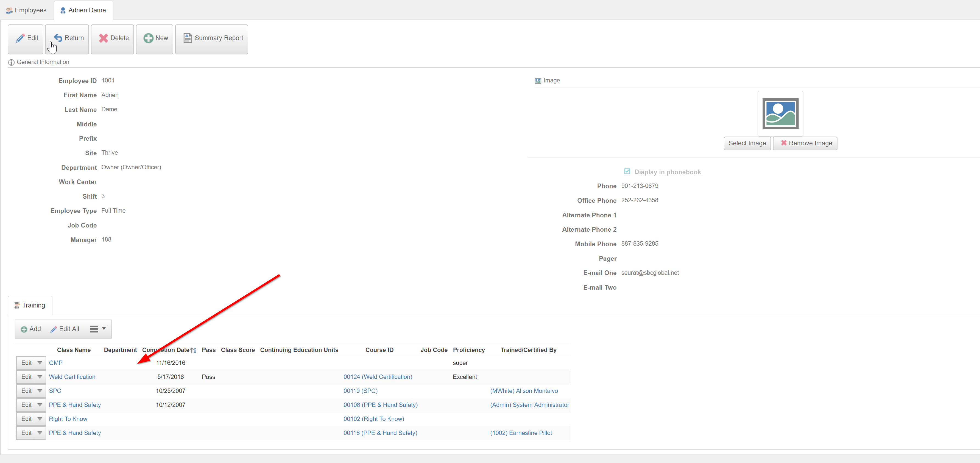Viewport: 980px width, 463px height.
Task: Open the Weld Certification class link
Action: 72,377
